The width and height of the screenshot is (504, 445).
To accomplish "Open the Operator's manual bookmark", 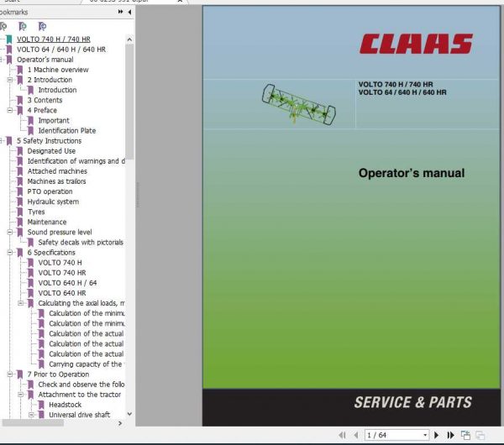I will [x=45, y=60].
